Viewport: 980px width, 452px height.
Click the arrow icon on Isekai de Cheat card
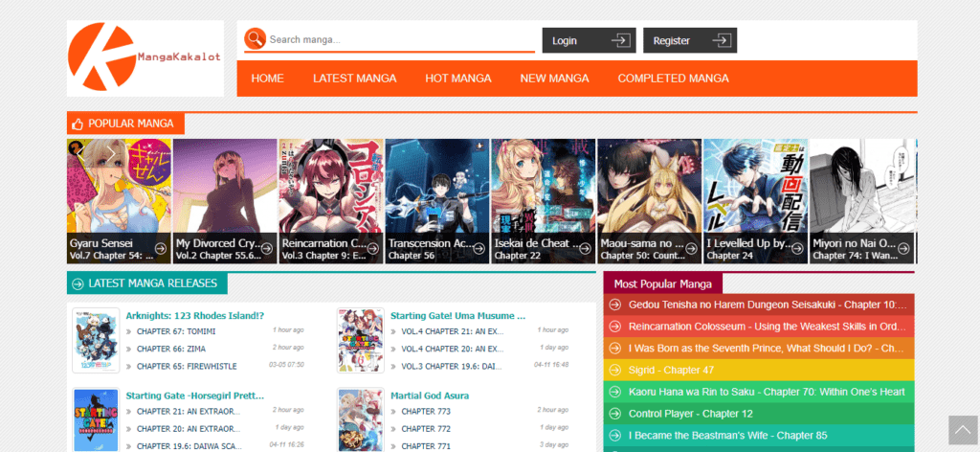(585, 248)
